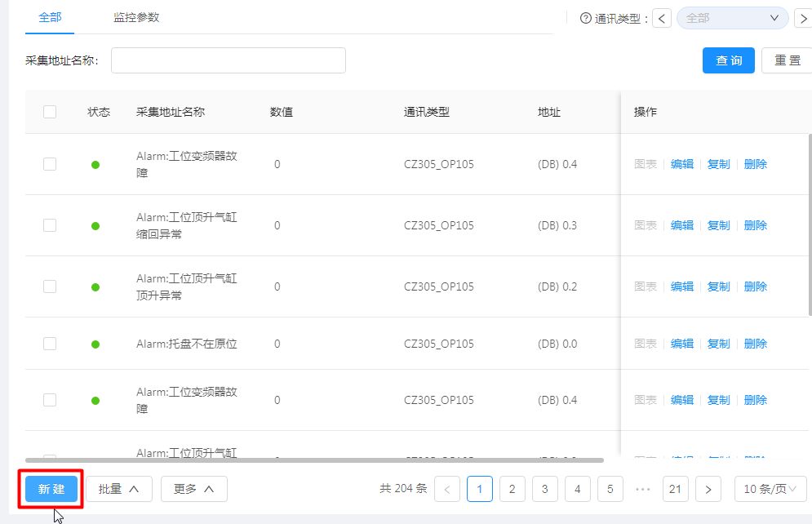Click the horizontal scrollbar under the table
Screen dimensions: 812x524
314,460
